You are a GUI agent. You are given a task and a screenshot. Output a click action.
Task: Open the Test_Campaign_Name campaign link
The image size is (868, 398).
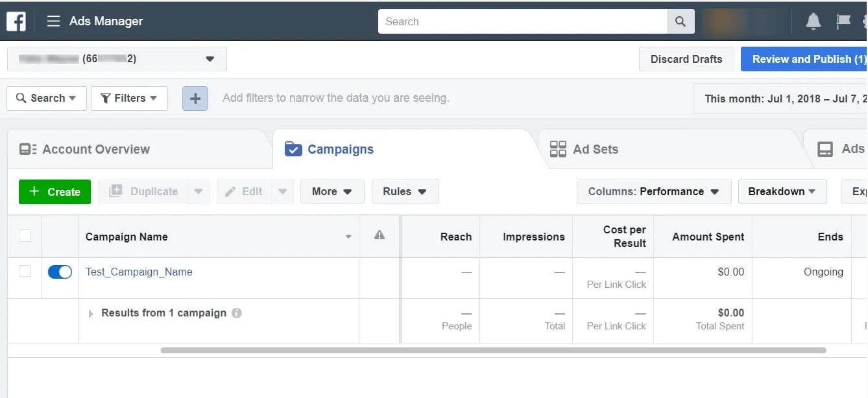[x=139, y=272]
